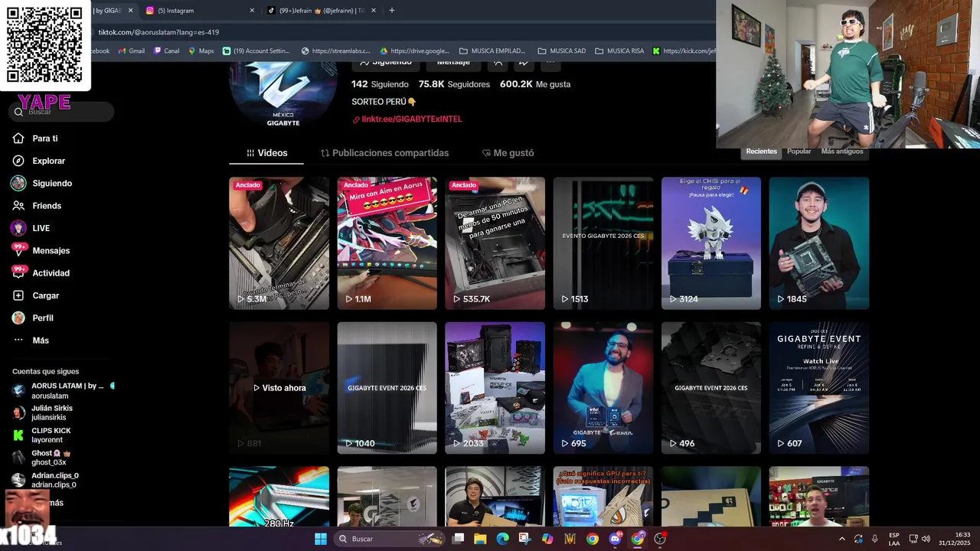Click the Buscar search field in TikTok
980x551 pixels.
(x=61, y=112)
